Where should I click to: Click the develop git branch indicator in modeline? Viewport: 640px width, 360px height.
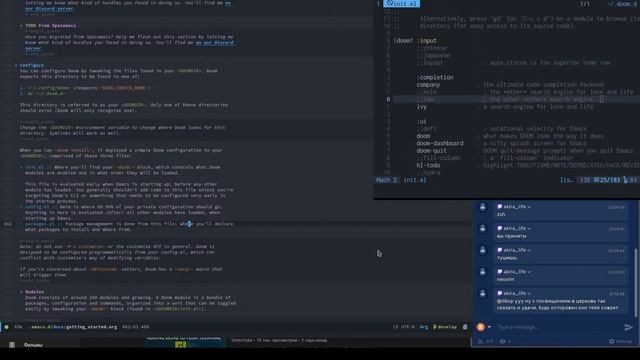point(445,327)
